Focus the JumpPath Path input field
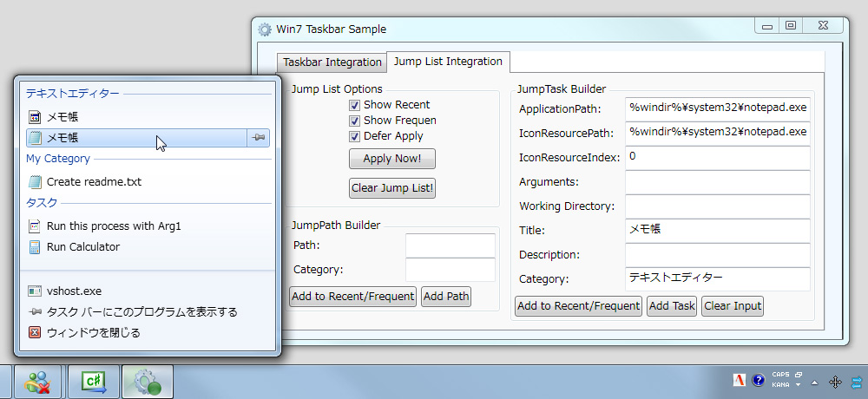This screenshot has width=868, height=399. (x=450, y=245)
